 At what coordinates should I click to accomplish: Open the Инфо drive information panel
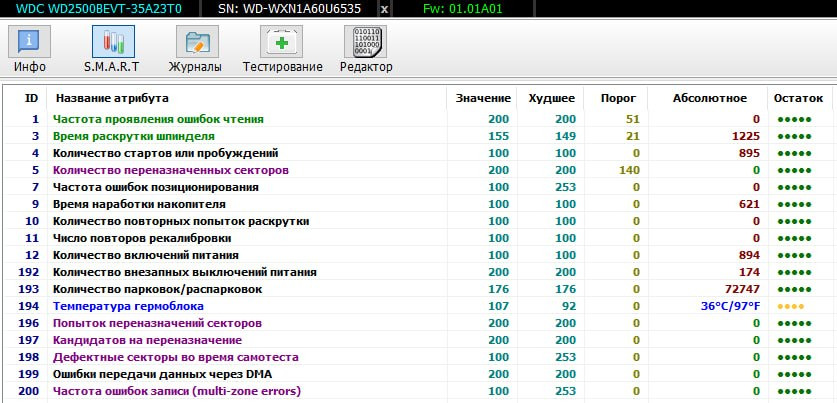(30, 50)
